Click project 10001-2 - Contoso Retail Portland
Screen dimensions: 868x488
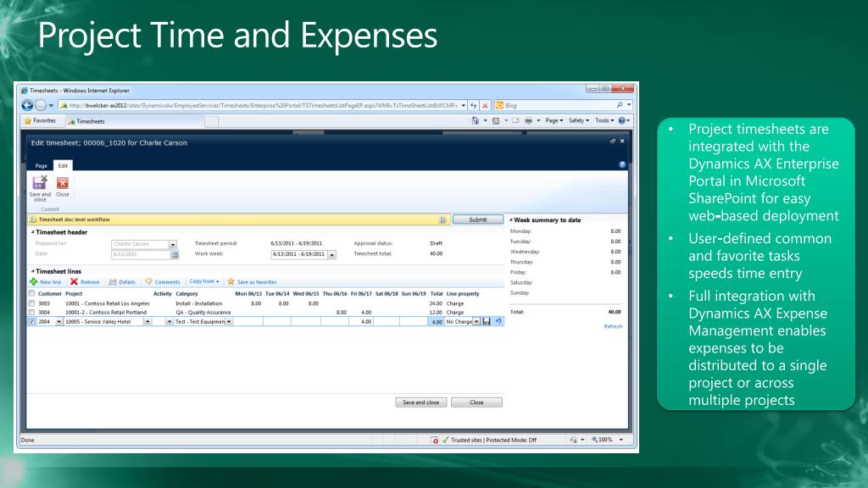[106, 313]
